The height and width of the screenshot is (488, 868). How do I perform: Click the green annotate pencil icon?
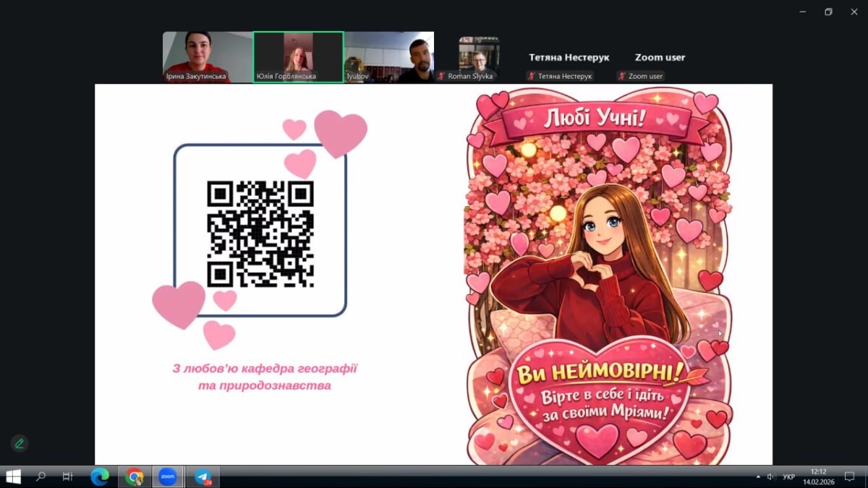click(x=20, y=443)
